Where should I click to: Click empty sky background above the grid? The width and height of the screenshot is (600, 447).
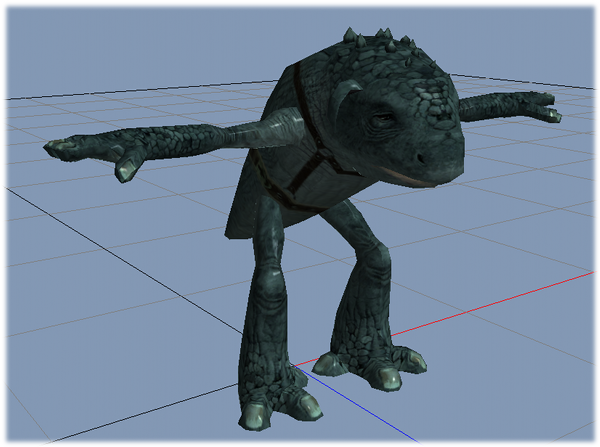[x=150, y=40]
